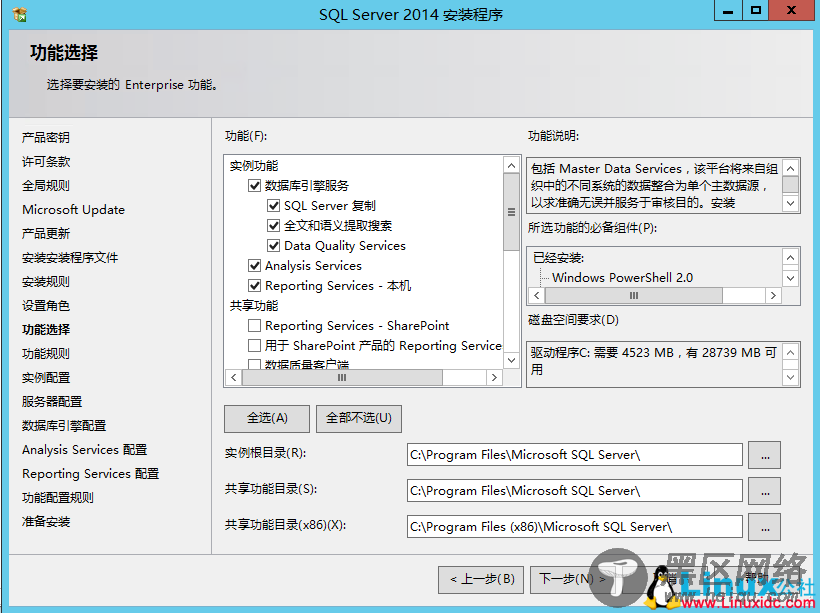Check 用于 SharePoint 产品的 Reporting Service checkbox
This screenshot has width=820, height=613.
254,346
